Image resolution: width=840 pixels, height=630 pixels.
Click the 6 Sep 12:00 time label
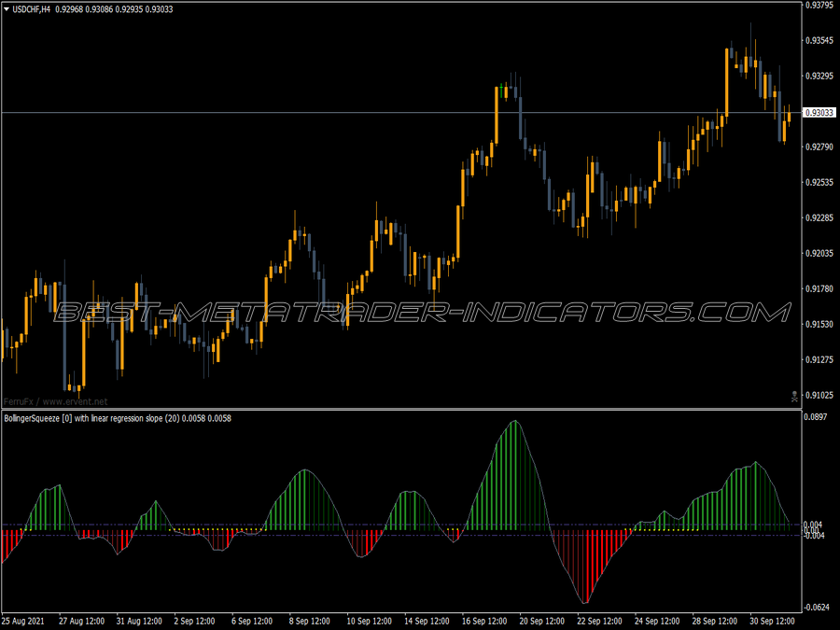(252, 622)
